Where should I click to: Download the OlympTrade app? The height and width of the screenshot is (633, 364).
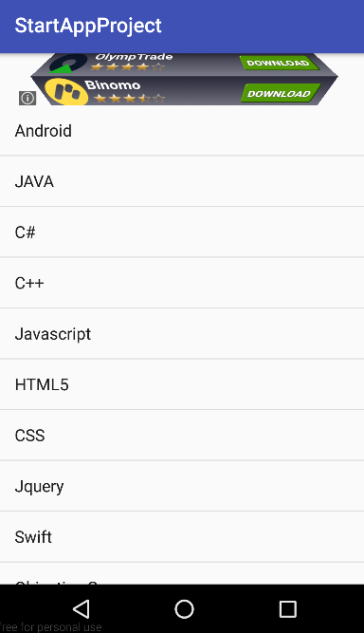pos(279,63)
